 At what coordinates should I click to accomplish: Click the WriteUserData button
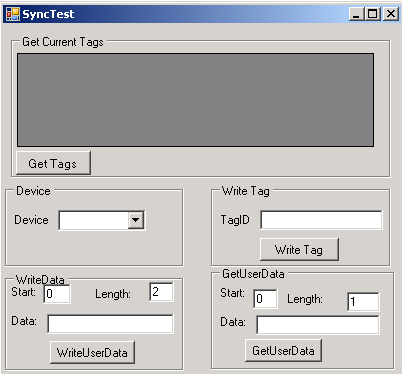(92, 352)
